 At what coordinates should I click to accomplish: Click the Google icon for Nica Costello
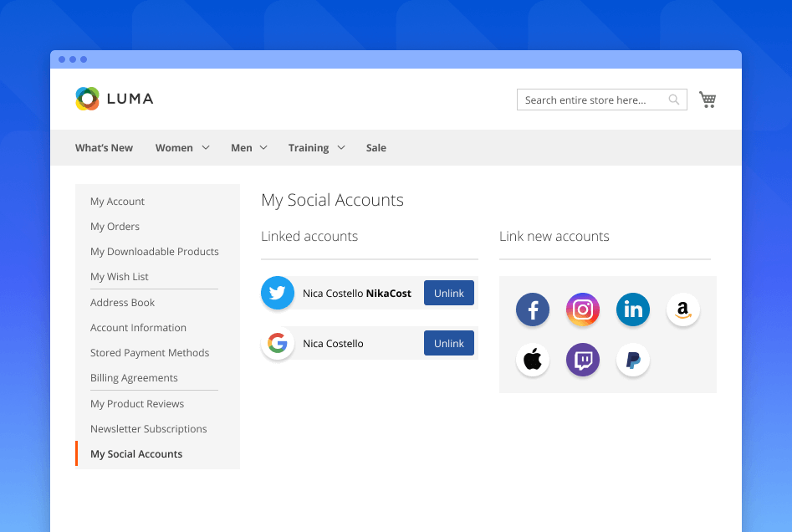click(278, 343)
